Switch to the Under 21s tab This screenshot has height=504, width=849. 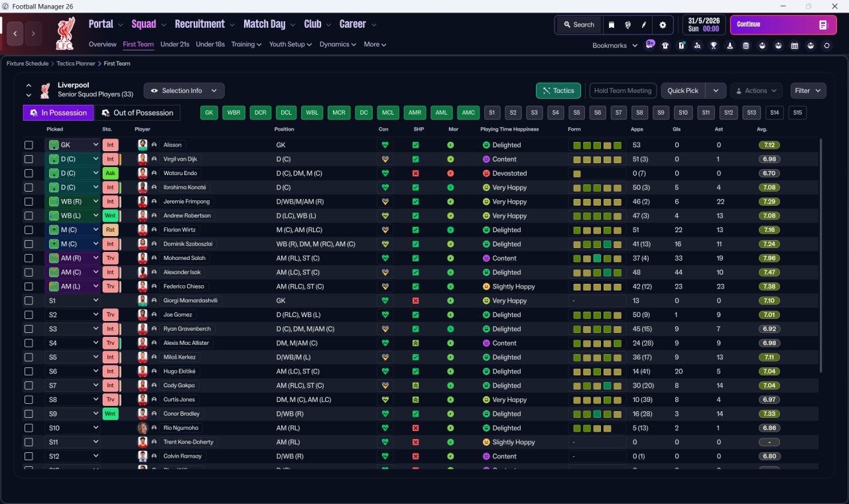click(174, 44)
